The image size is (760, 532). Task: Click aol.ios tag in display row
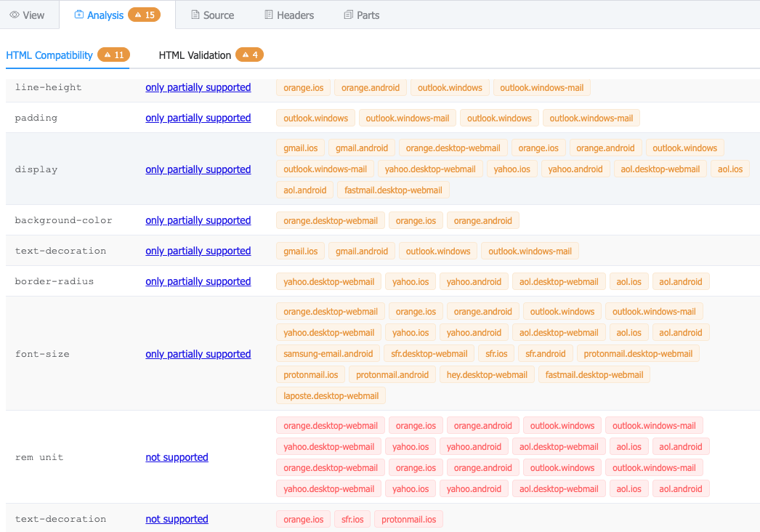click(730, 169)
